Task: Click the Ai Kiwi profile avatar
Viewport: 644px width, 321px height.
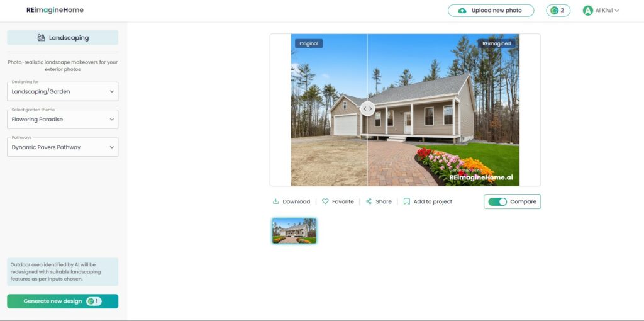Action: click(x=588, y=11)
